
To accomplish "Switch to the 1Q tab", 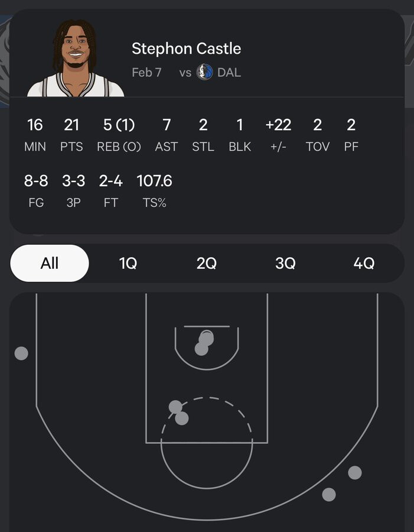I will [x=128, y=263].
